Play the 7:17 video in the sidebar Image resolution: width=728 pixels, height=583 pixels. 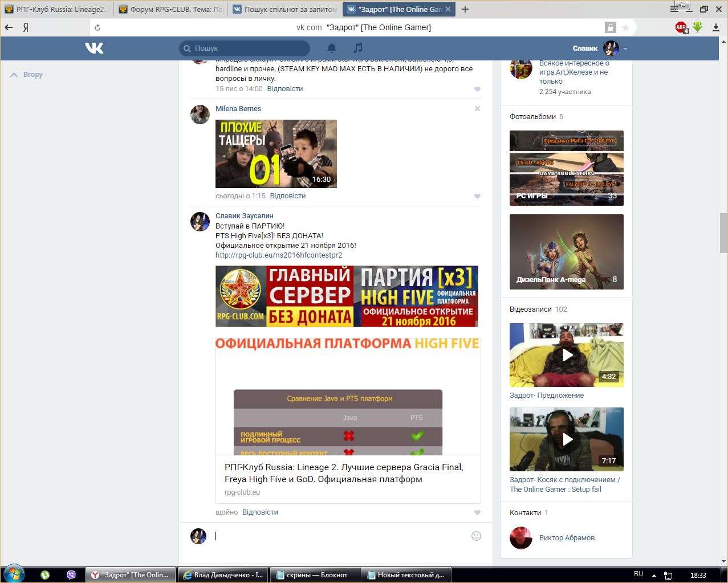[x=567, y=439]
